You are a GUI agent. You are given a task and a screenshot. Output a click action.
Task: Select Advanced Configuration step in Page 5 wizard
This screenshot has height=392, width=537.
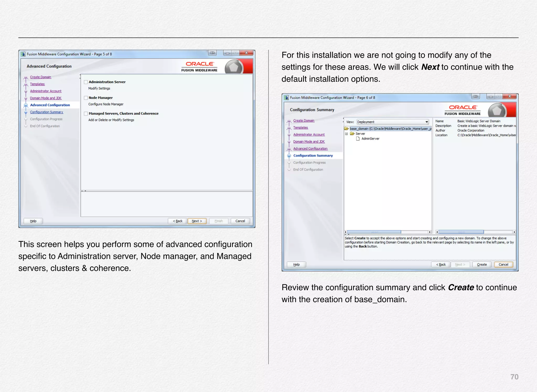[x=50, y=105]
